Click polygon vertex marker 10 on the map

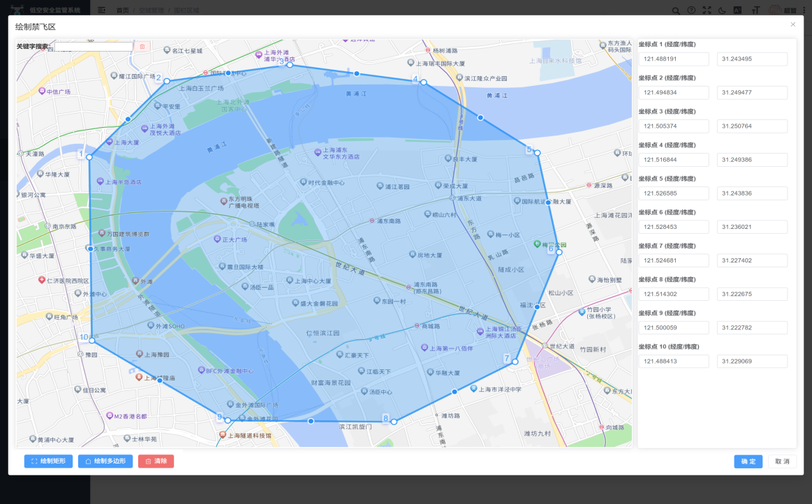(92, 341)
